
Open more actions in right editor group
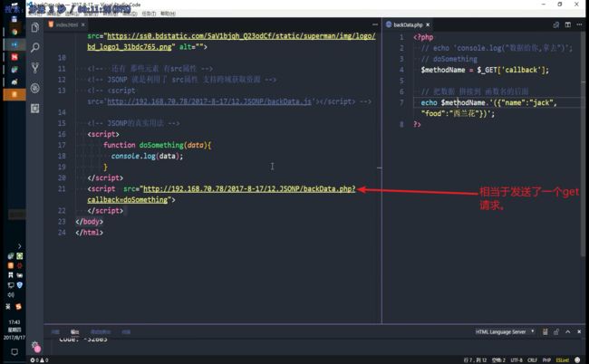pyautogui.click(x=579, y=24)
